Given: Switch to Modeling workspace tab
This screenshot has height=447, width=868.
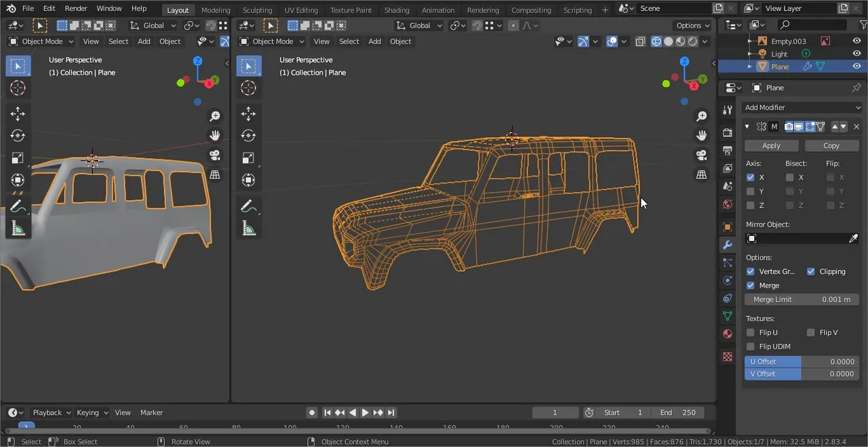Looking at the screenshot, I should tap(216, 10).
